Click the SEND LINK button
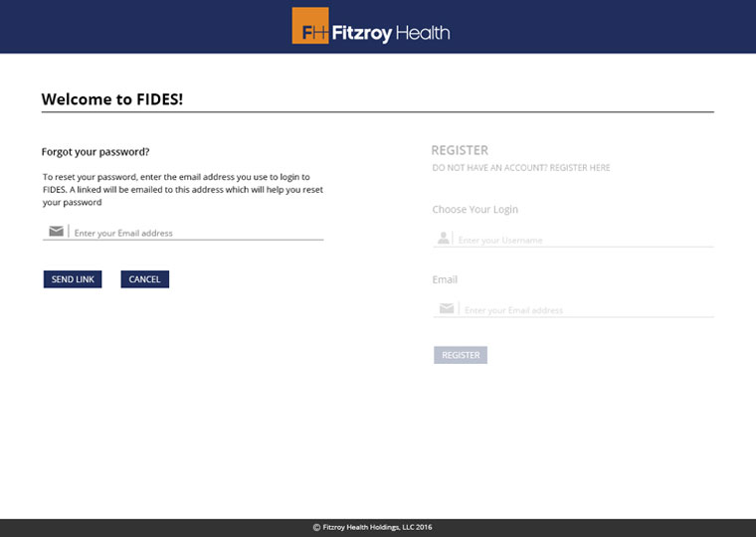Viewport: 756px width, 537px height. [x=73, y=279]
